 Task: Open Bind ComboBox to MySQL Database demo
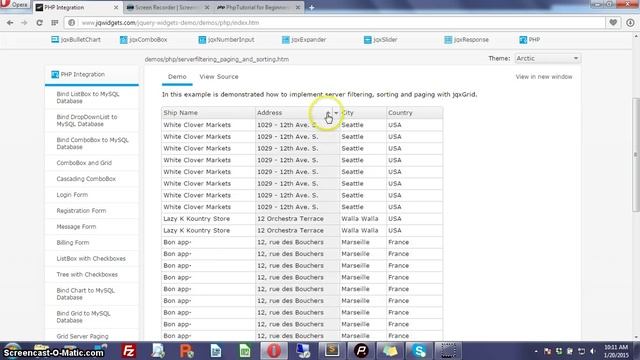[x=92, y=143]
